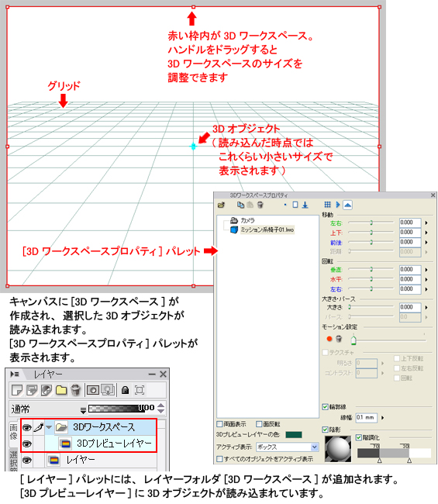Click the blank page icon in palette toolbar
This screenshot has height=504, width=438.
coord(295,205)
